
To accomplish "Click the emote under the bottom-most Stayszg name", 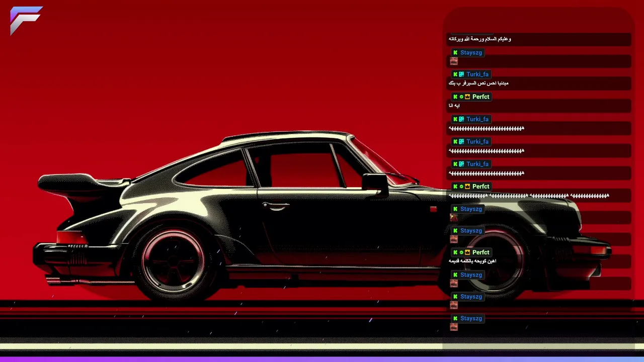I will (454, 327).
